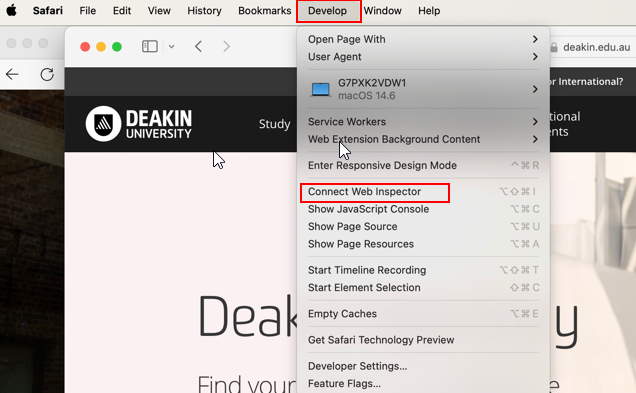The height and width of the screenshot is (393, 636).
Task: Expand the Open Page With submenu
Action: click(423, 39)
